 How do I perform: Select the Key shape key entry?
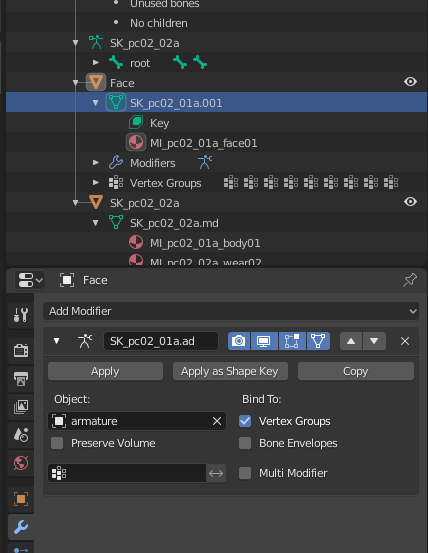point(159,123)
